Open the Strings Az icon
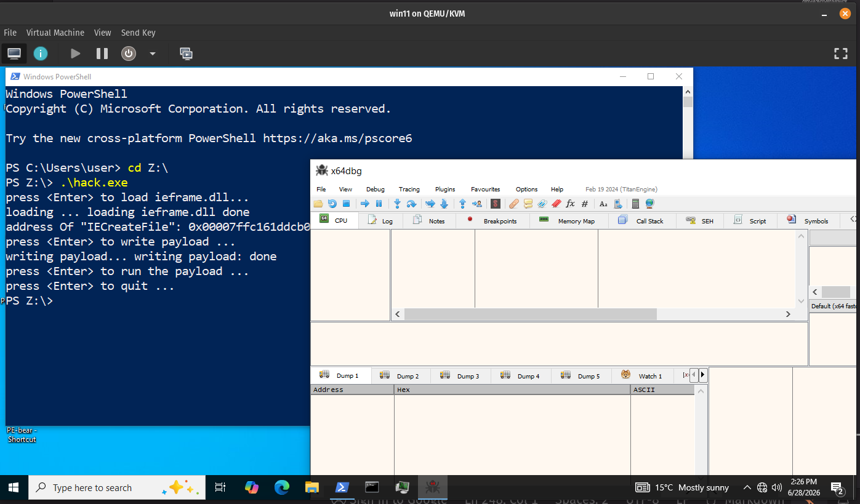The image size is (860, 504). [x=603, y=204]
